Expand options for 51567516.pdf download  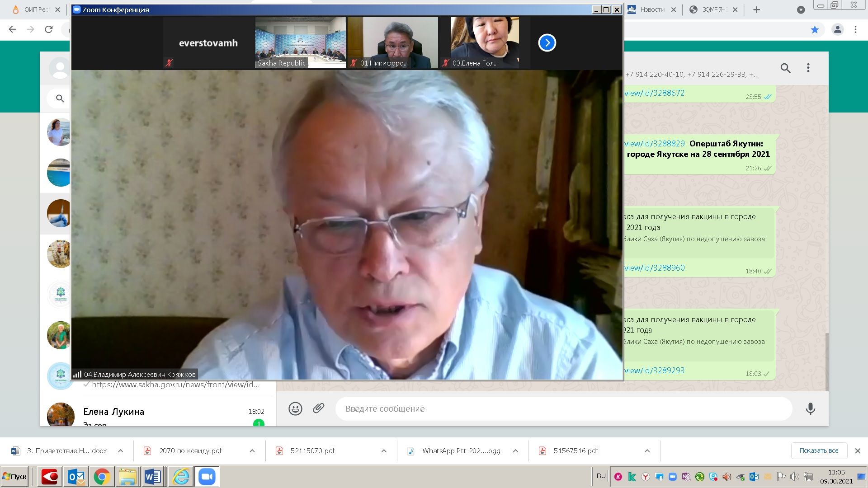[x=647, y=451]
